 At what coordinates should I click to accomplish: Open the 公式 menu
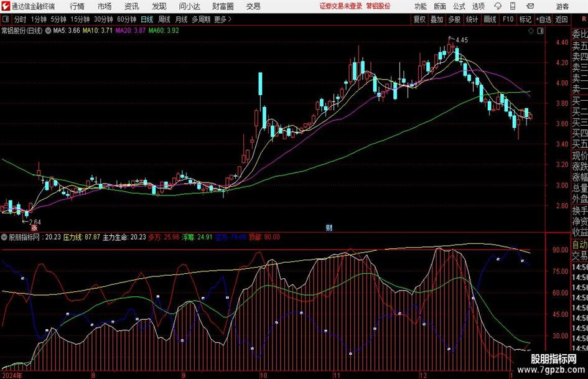click(x=459, y=6)
